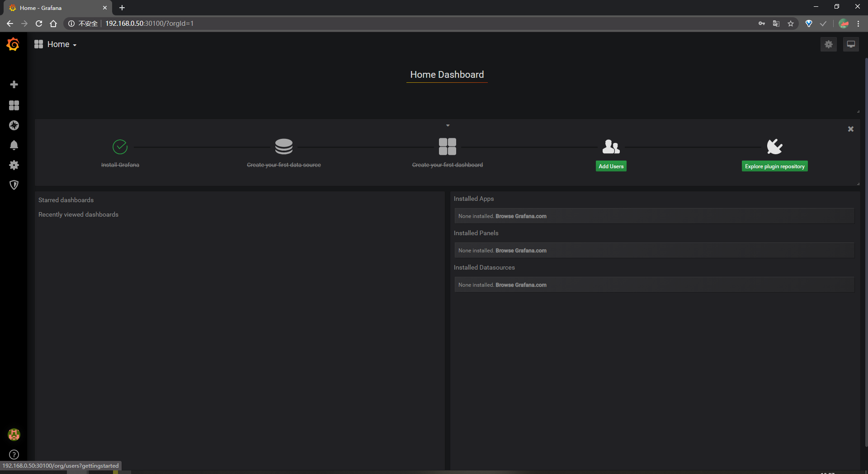Viewport: 868px width, 474px height.
Task: Open the browser three-dot menu
Action: [x=858, y=24]
